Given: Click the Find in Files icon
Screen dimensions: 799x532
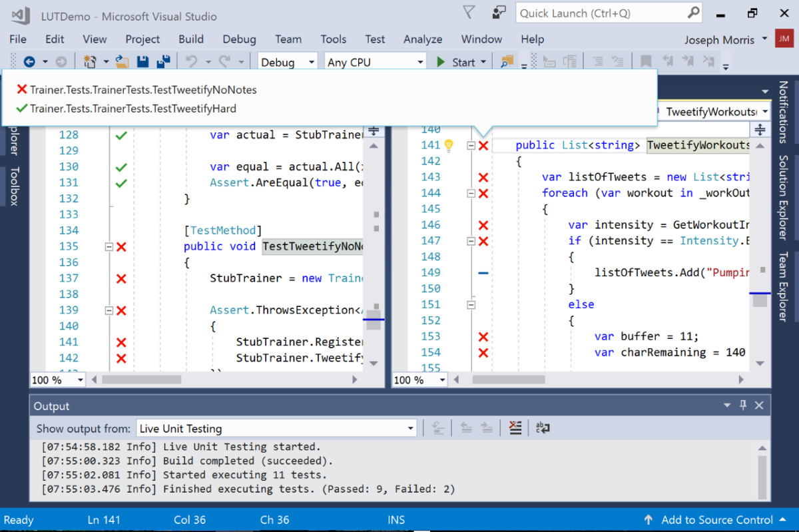Looking at the screenshot, I should (507, 61).
